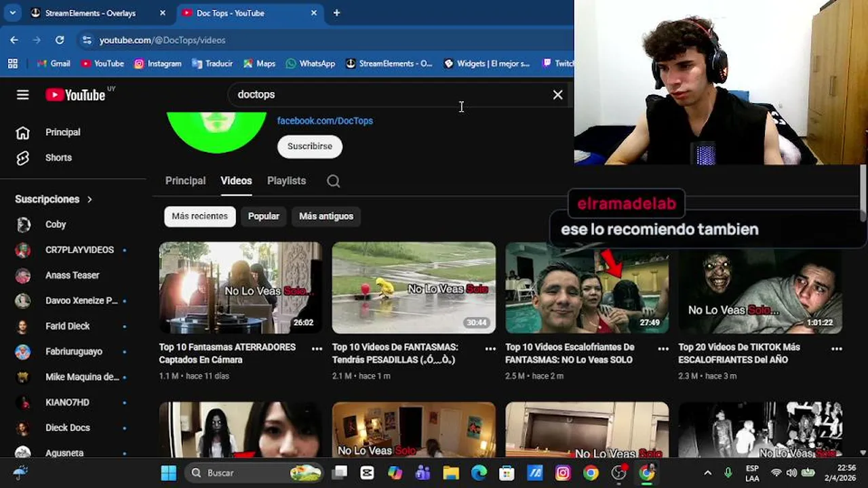Image resolution: width=868 pixels, height=488 pixels.
Task: Go to Principal in the sidebar
Action: coord(62,132)
